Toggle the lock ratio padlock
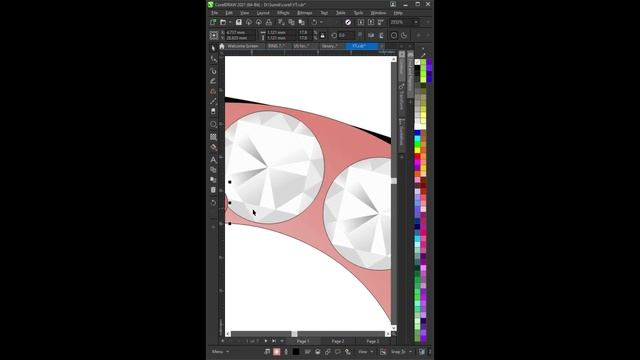 (x=322, y=36)
